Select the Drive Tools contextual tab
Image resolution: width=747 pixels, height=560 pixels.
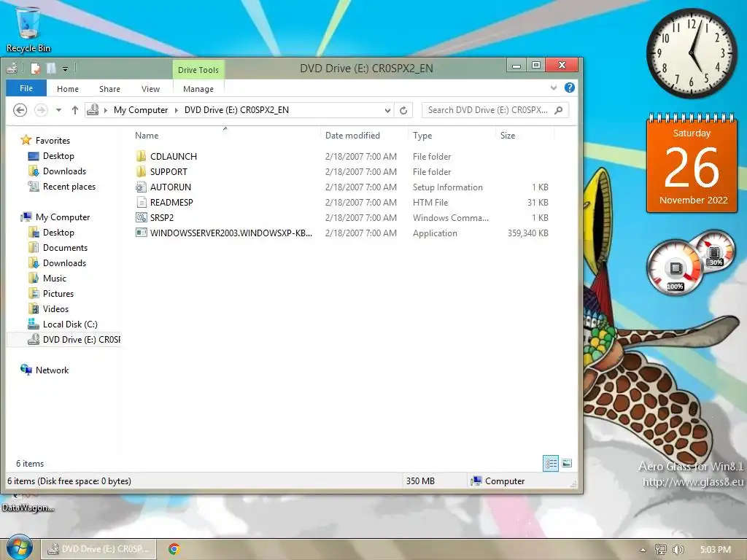(x=198, y=70)
